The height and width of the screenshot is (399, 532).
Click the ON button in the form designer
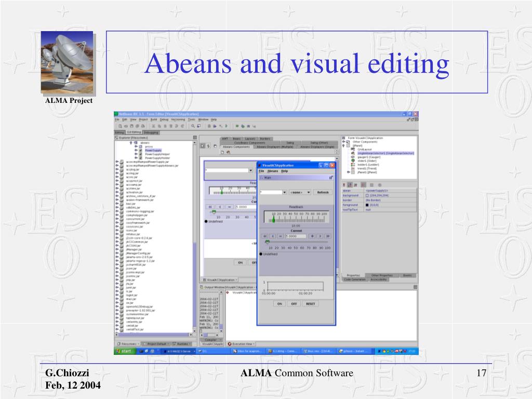click(x=241, y=262)
